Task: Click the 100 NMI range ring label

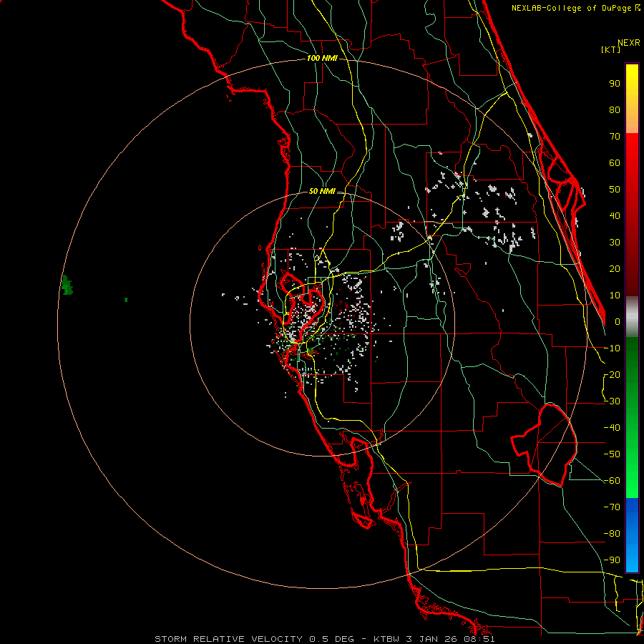Action: pyautogui.click(x=322, y=58)
